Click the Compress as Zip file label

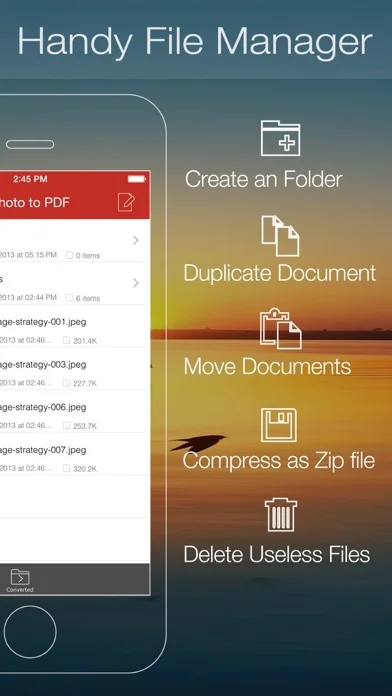point(279,460)
